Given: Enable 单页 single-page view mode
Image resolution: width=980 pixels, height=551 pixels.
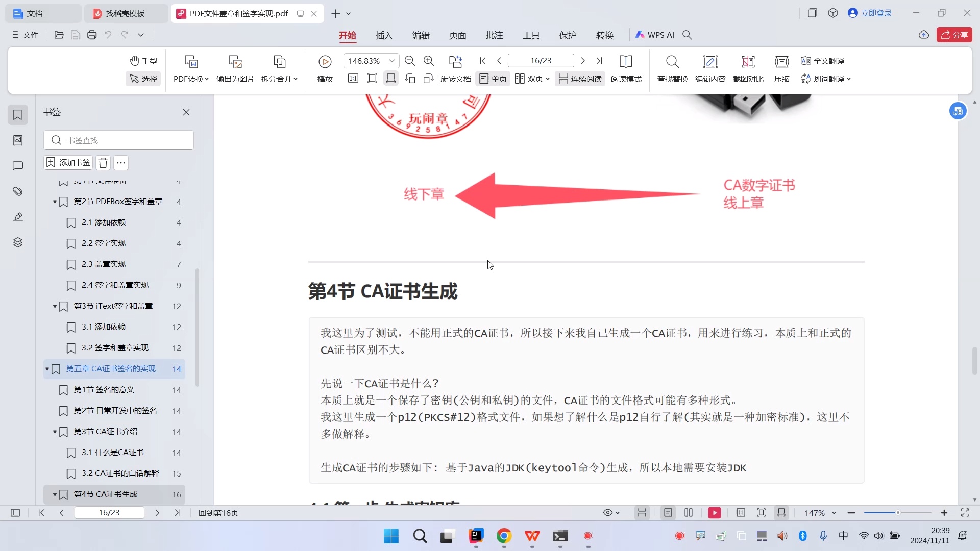Looking at the screenshot, I should tap(492, 79).
